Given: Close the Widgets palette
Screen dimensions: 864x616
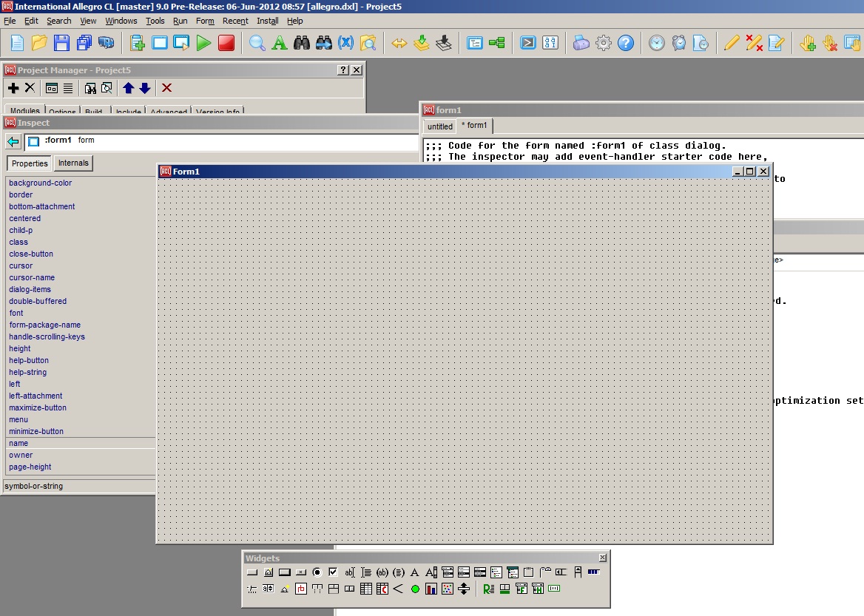Looking at the screenshot, I should point(602,558).
